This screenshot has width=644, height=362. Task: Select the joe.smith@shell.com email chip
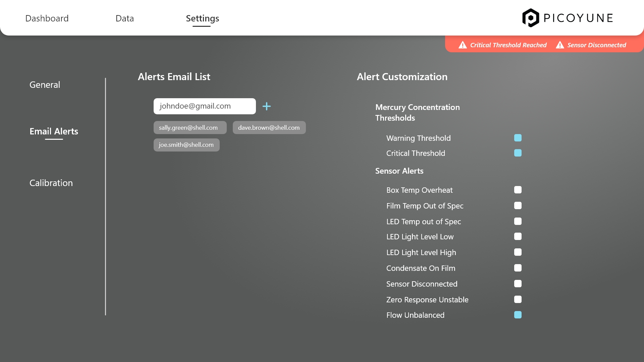186,145
